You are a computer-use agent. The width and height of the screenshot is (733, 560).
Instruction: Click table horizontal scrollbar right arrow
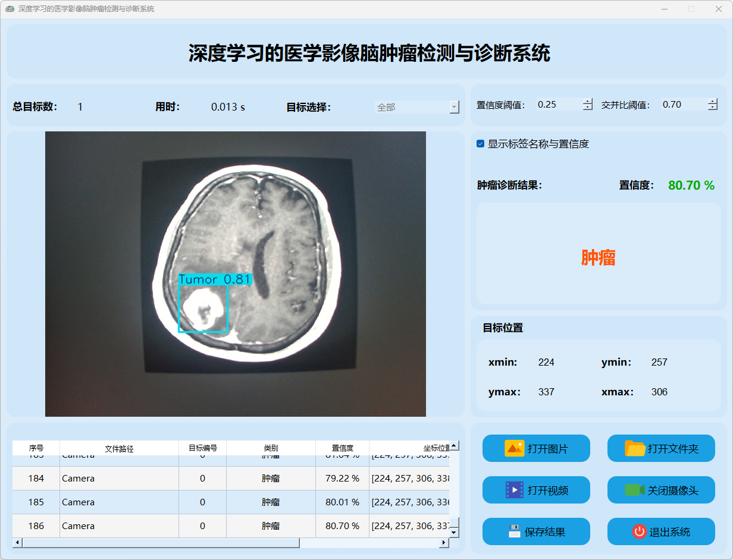coord(443,543)
